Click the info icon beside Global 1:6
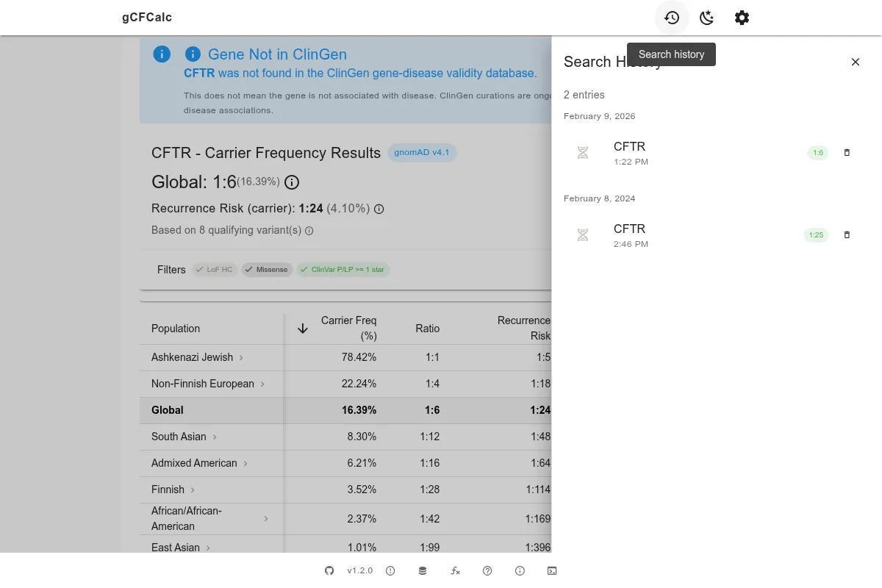 point(291,182)
